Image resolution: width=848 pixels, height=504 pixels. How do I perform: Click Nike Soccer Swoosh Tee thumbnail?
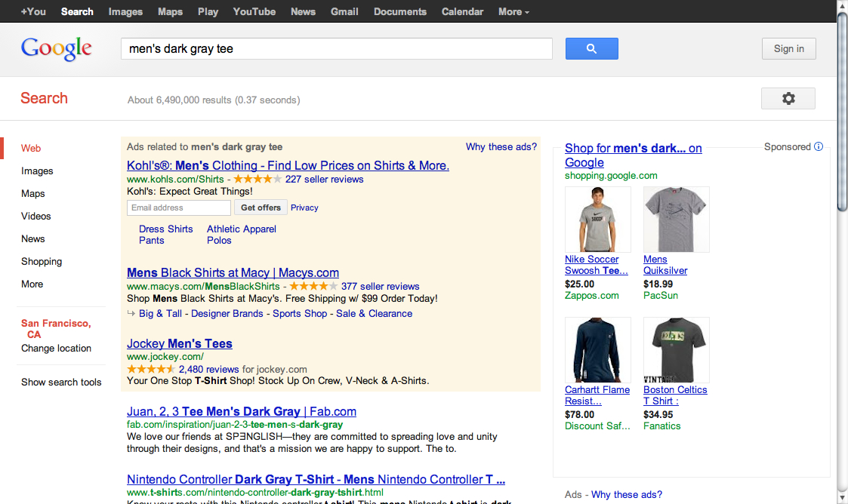597,220
